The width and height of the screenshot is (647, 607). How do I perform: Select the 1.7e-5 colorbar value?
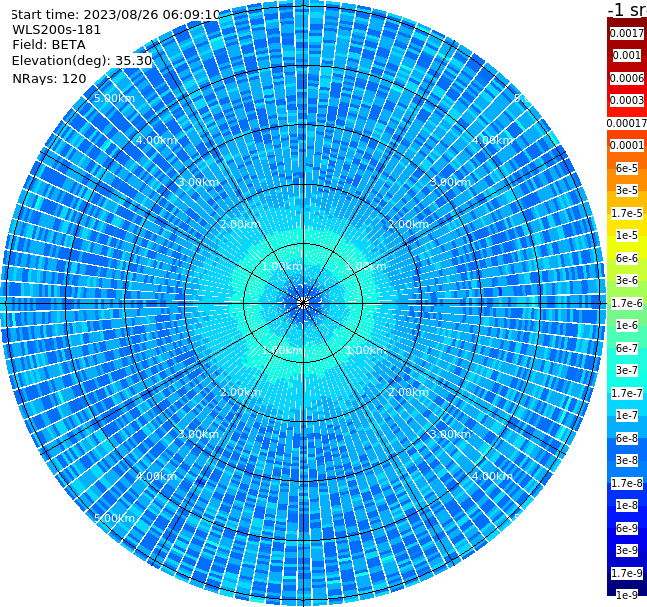[x=627, y=213]
